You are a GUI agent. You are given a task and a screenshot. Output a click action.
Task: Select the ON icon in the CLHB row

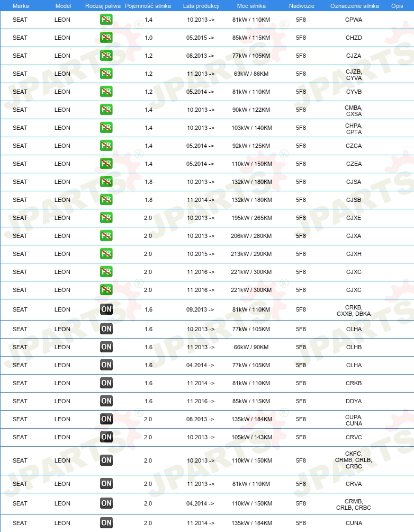tap(106, 347)
